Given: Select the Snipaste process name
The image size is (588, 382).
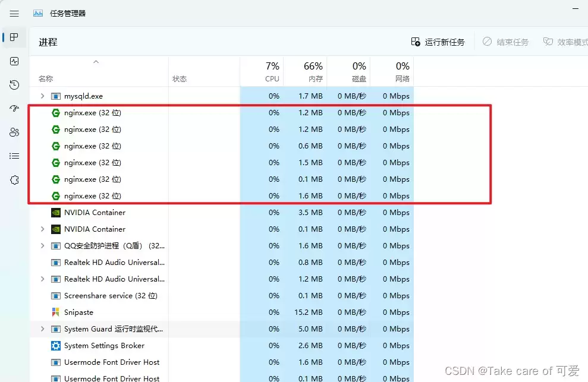Looking at the screenshot, I should 78,312.
